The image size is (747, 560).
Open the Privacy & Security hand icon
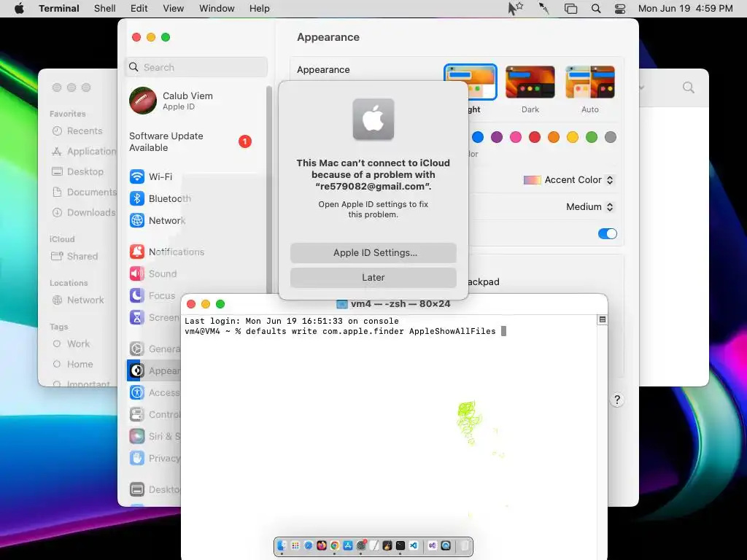click(x=137, y=458)
